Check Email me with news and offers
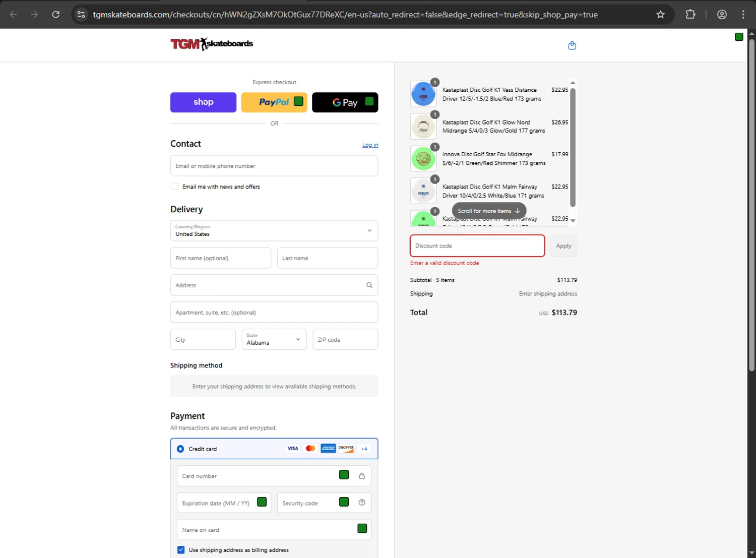Image resolution: width=756 pixels, height=558 pixels. point(175,187)
